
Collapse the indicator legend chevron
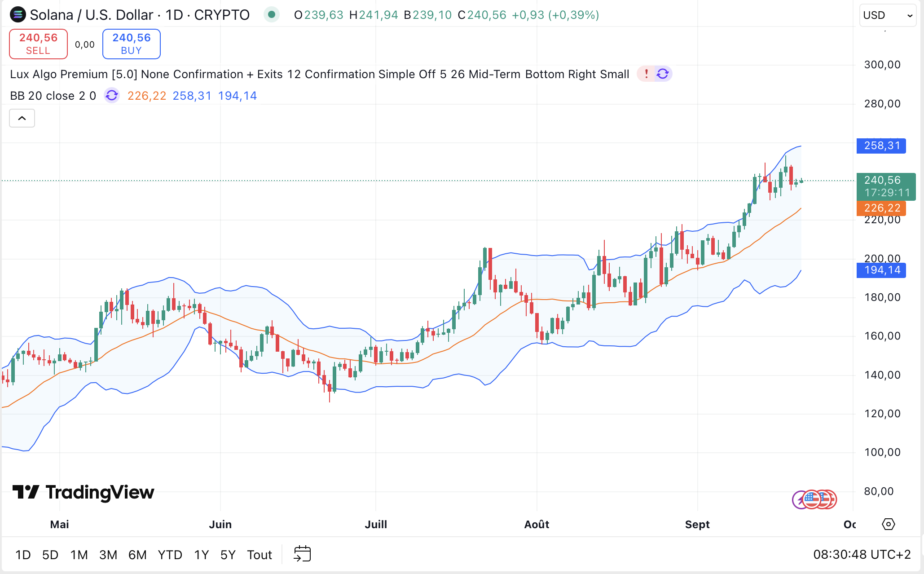point(22,118)
